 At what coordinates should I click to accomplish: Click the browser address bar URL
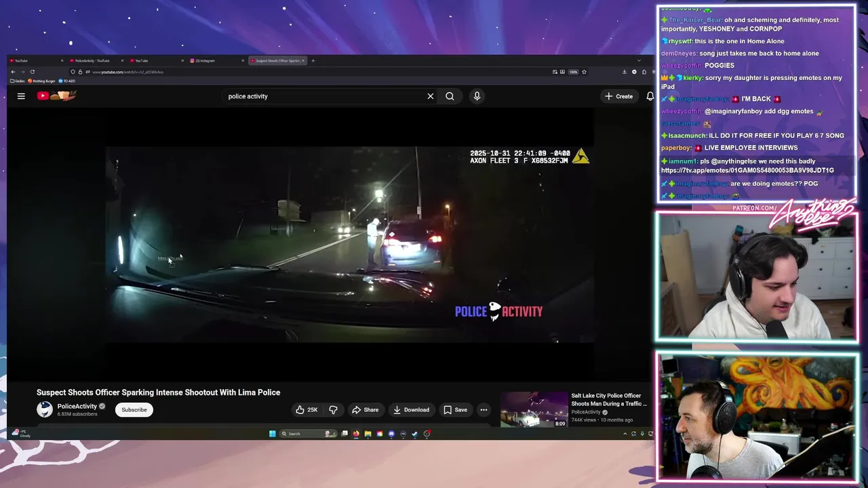click(127, 72)
